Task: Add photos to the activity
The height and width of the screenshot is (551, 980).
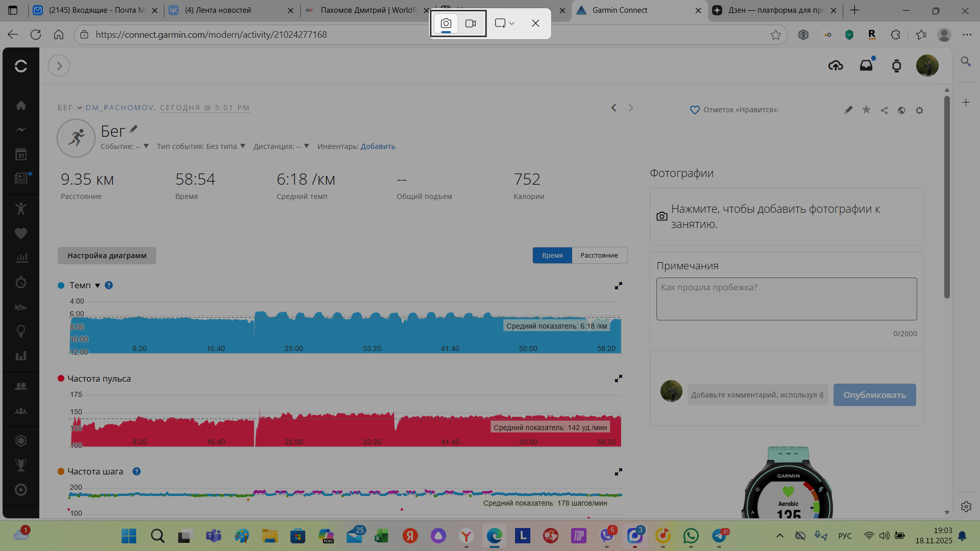Action: (x=787, y=216)
